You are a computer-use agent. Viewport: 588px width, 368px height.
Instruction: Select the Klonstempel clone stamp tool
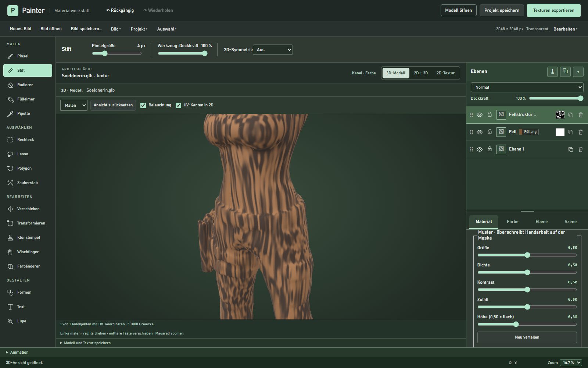pos(28,237)
